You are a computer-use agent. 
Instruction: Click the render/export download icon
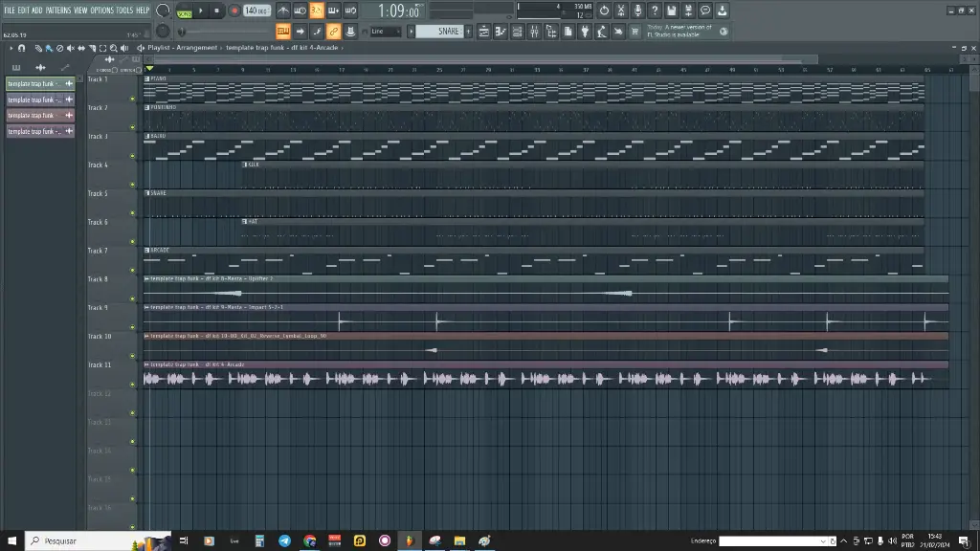pos(722,11)
